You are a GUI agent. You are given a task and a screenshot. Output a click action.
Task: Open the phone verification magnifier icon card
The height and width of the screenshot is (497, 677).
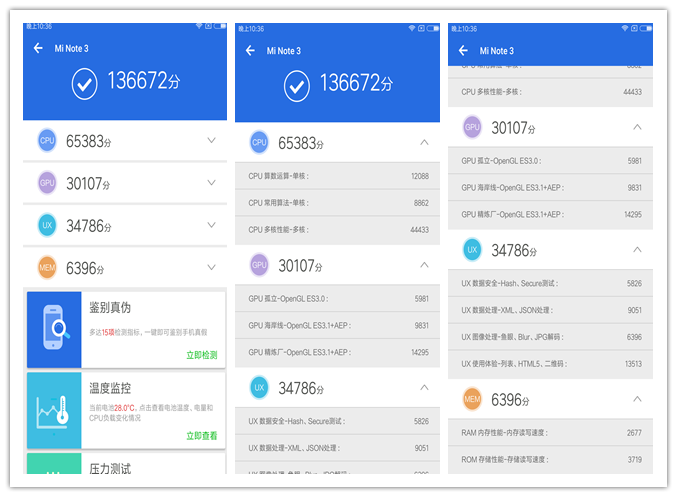[x=54, y=329]
